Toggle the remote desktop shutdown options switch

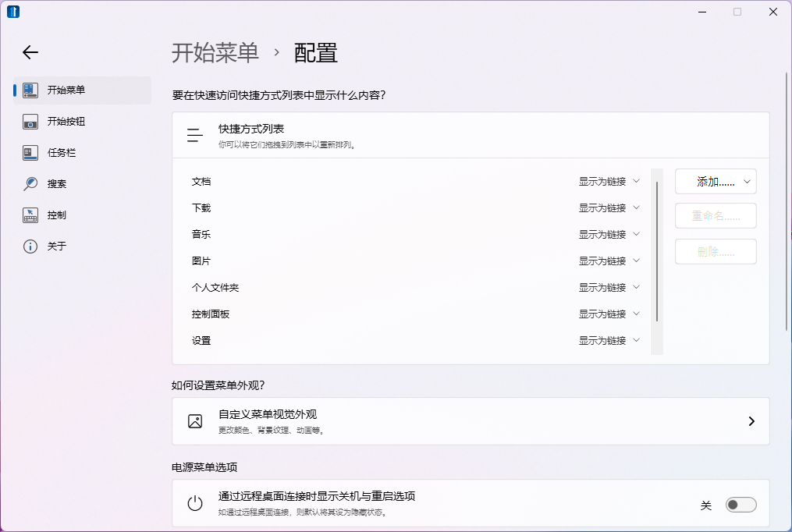tap(741, 505)
